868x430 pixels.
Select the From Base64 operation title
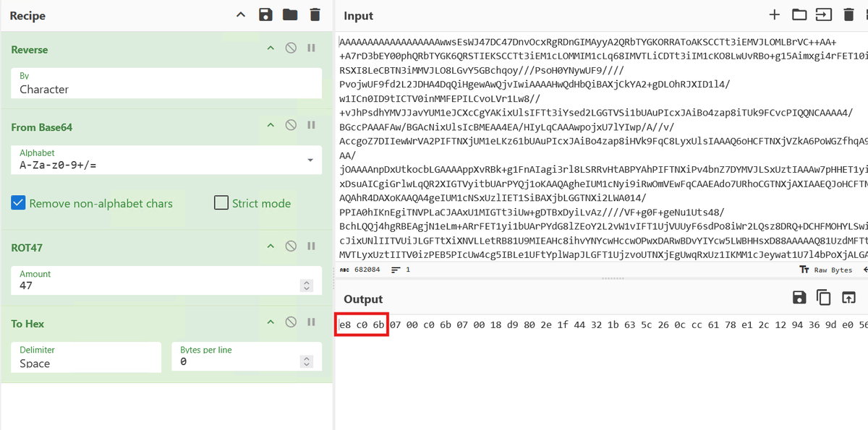click(x=41, y=126)
